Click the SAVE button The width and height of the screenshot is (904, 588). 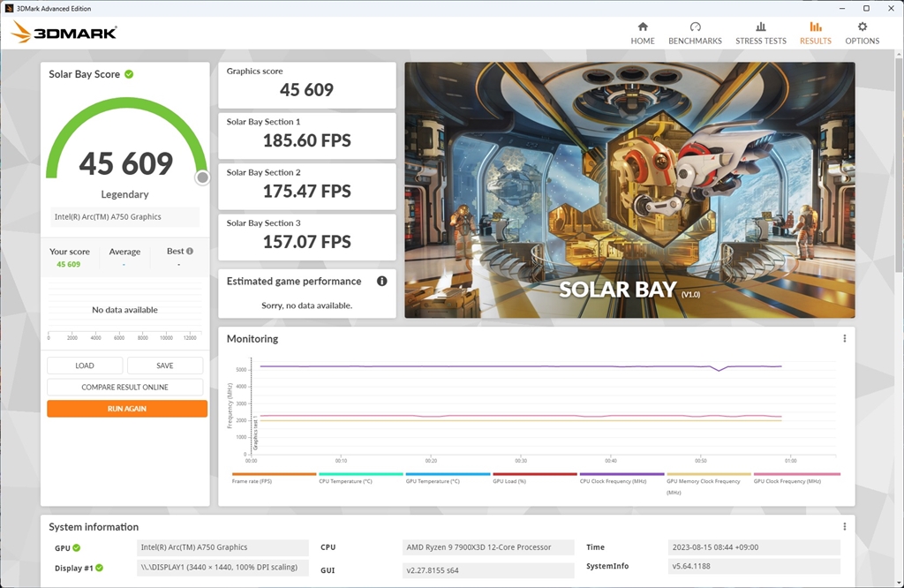click(x=165, y=366)
